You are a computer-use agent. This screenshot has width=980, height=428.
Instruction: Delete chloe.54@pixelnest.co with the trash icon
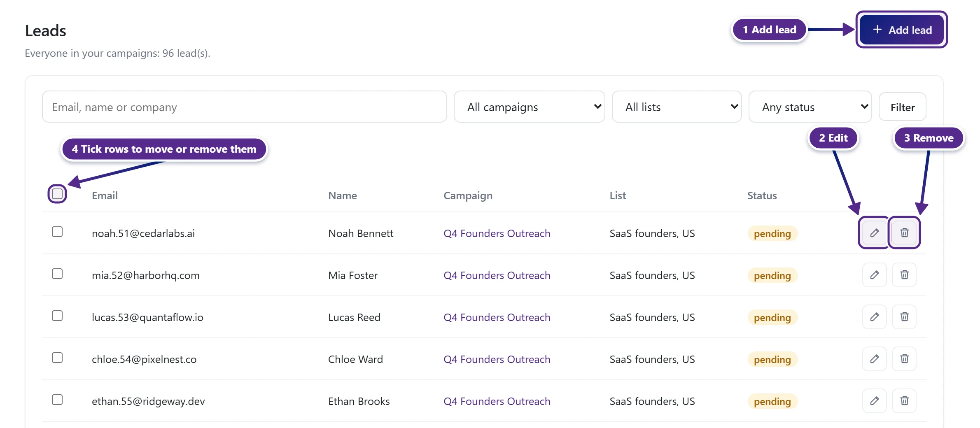pyautogui.click(x=904, y=359)
